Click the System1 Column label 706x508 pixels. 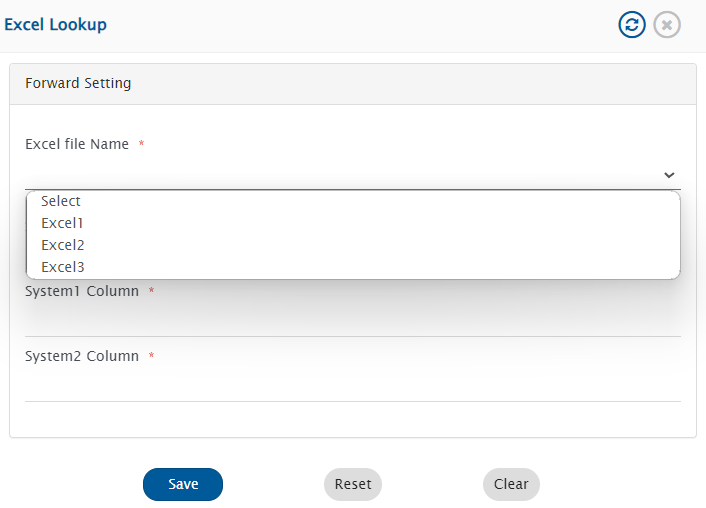82,291
